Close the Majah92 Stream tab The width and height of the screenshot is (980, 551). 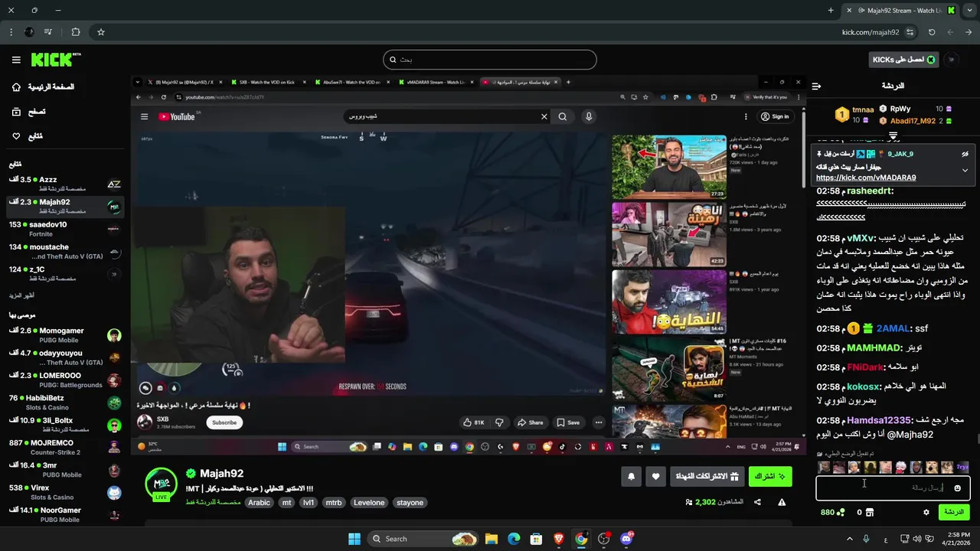coord(849,10)
